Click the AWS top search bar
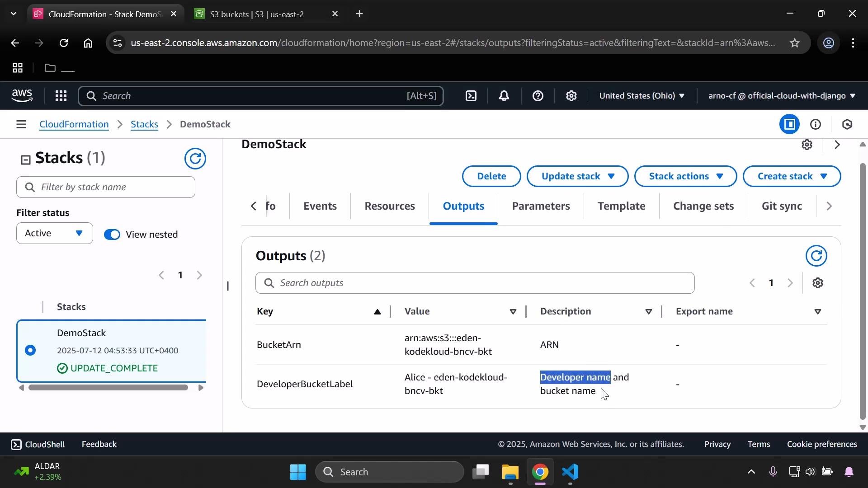Screen dimensions: 868x488 [x=261, y=96]
